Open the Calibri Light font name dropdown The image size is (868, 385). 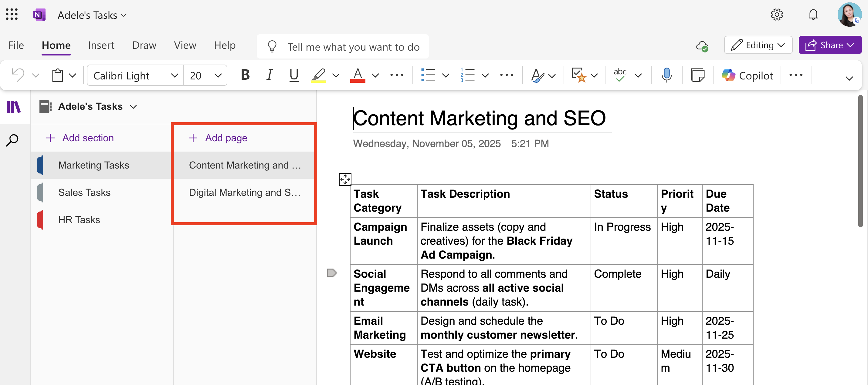(x=174, y=75)
